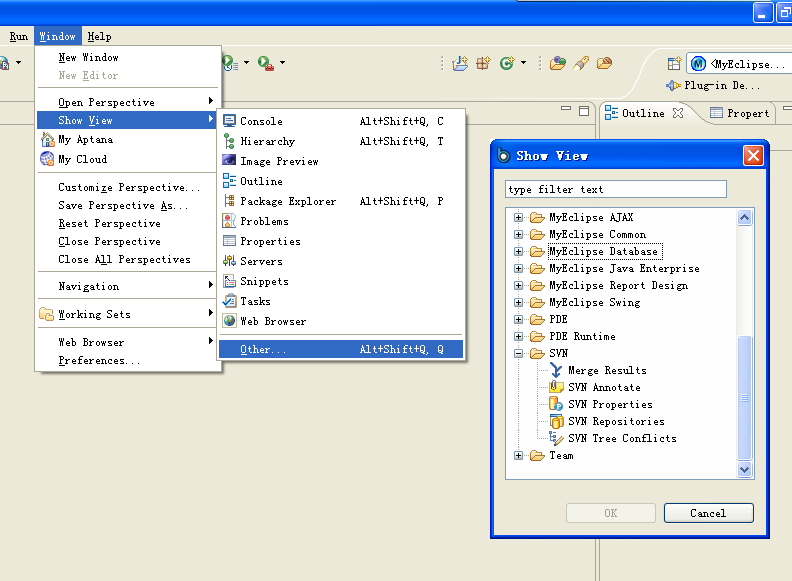792x581 pixels.
Task: Expand MyEclipse Swing folder
Action: click(518, 302)
